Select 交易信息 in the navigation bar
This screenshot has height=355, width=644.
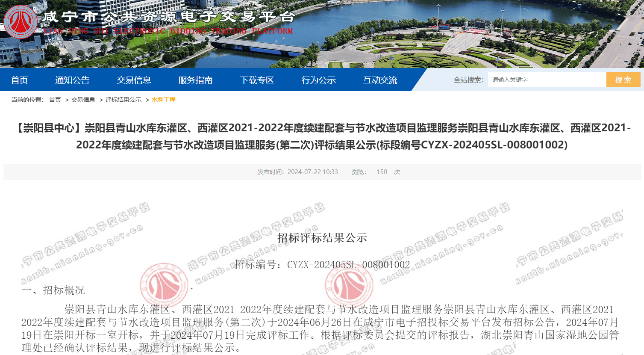pos(134,80)
